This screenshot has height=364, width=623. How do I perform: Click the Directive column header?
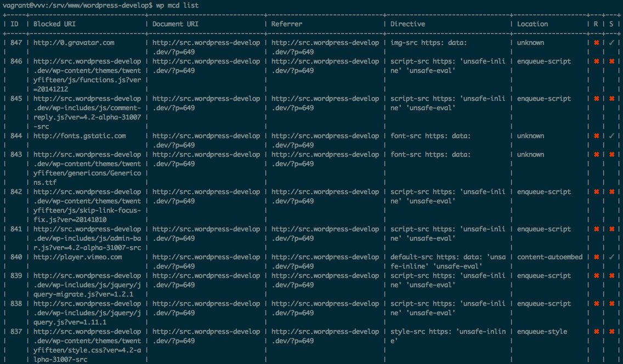tap(407, 24)
